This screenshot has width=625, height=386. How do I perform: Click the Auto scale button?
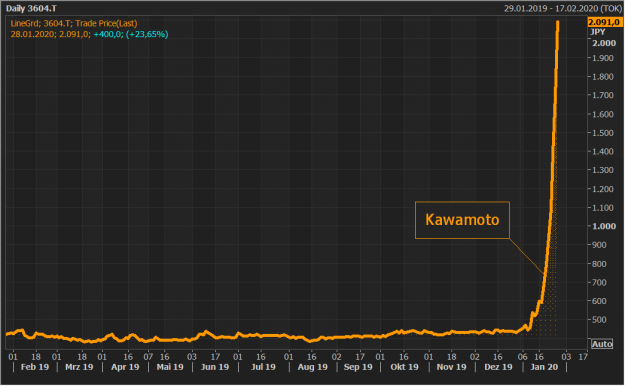click(x=602, y=344)
